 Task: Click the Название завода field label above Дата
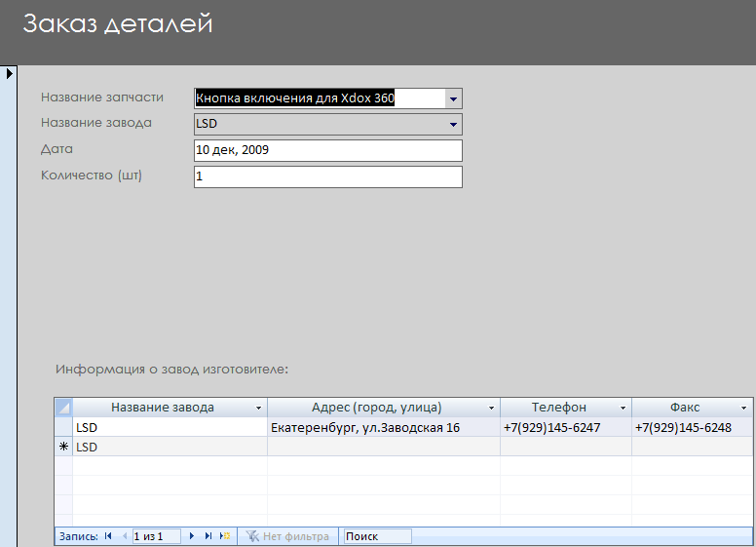point(96,123)
